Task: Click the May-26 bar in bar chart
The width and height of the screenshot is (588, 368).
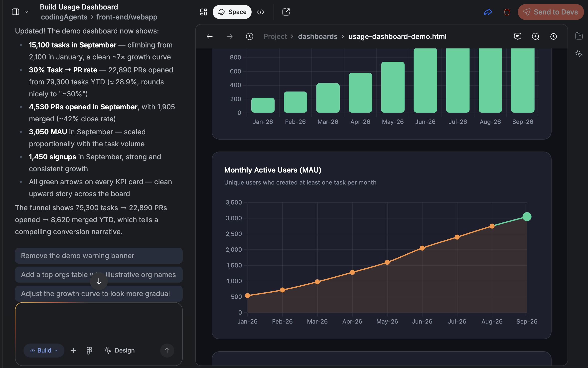Action: click(393, 87)
